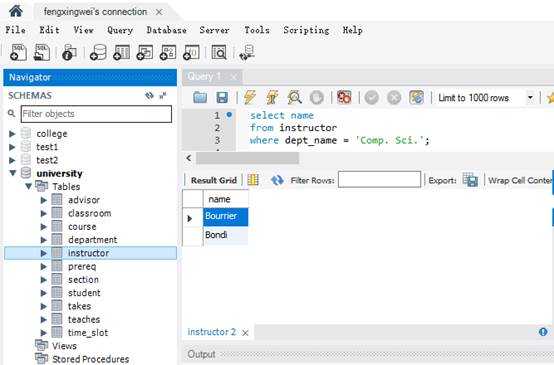Focus the Filter Rows input field
Screen dimensions: 554x365
click(379, 179)
